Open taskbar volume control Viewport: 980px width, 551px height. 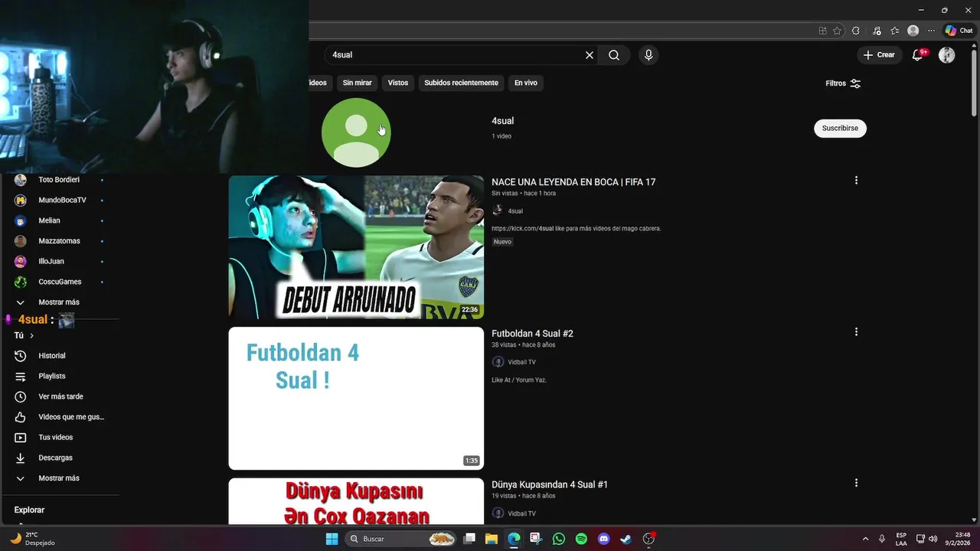click(933, 539)
